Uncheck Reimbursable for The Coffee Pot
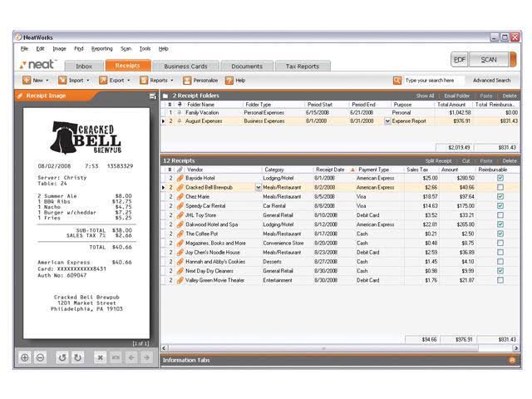 click(500, 234)
